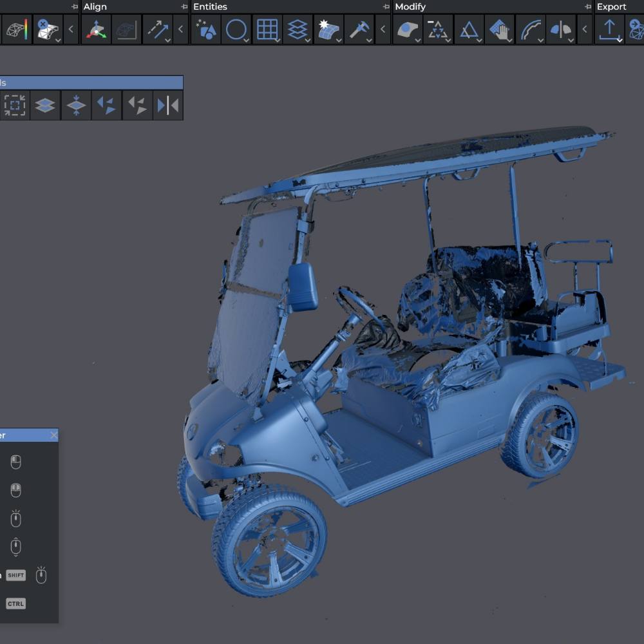Click the golf cart's front wheel in viewport
The image size is (644, 644).
269,540
